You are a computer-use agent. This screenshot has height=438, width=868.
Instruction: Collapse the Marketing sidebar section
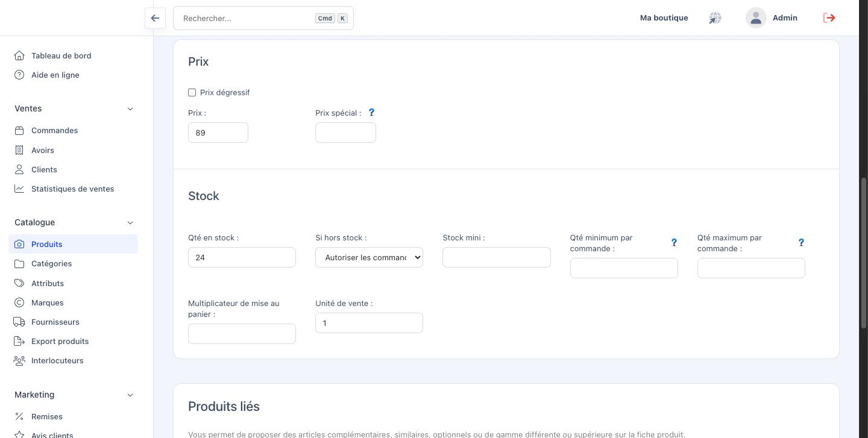coord(130,395)
